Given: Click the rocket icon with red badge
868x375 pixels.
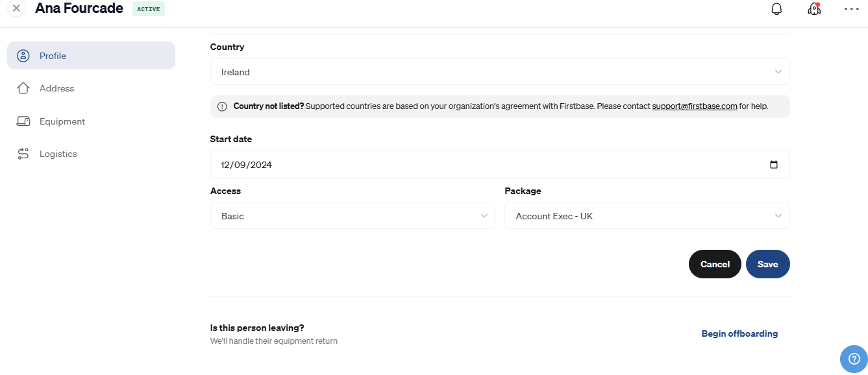Looking at the screenshot, I should (x=814, y=9).
